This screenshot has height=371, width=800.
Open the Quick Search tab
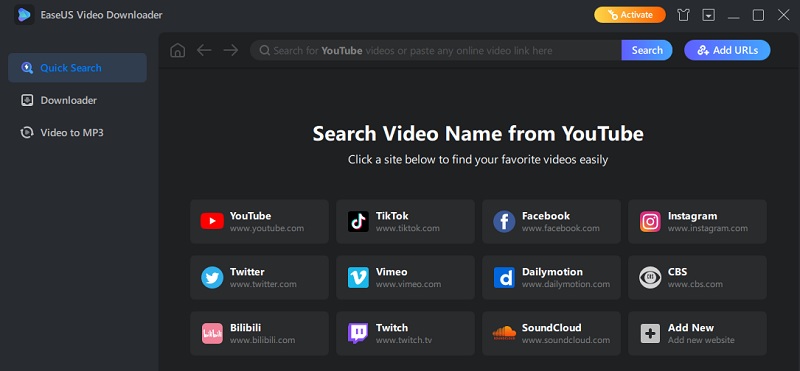pos(77,68)
